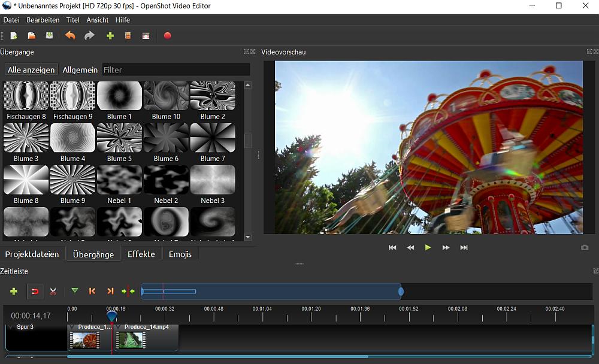599x364 pixels.
Task: Select the Blume 1 transition
Action: tap(119, 101)
